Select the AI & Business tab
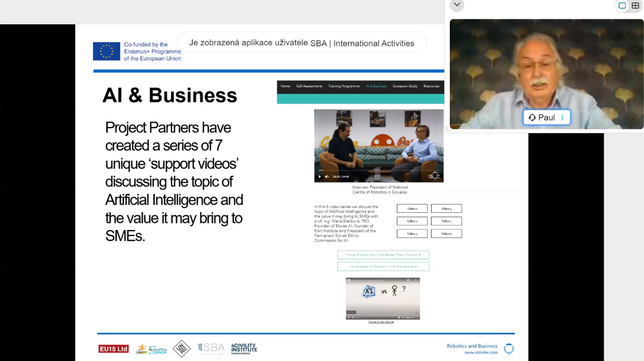 tap(376, 86)
